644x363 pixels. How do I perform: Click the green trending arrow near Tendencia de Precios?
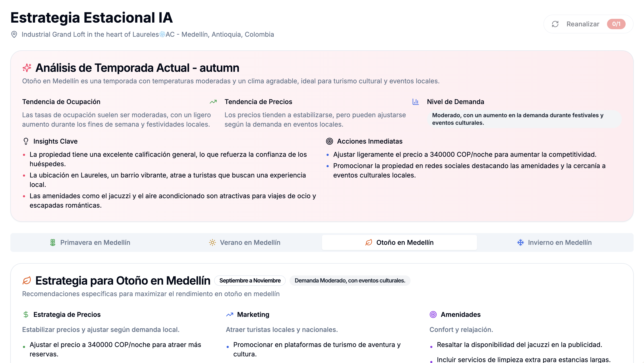point(213,102)
